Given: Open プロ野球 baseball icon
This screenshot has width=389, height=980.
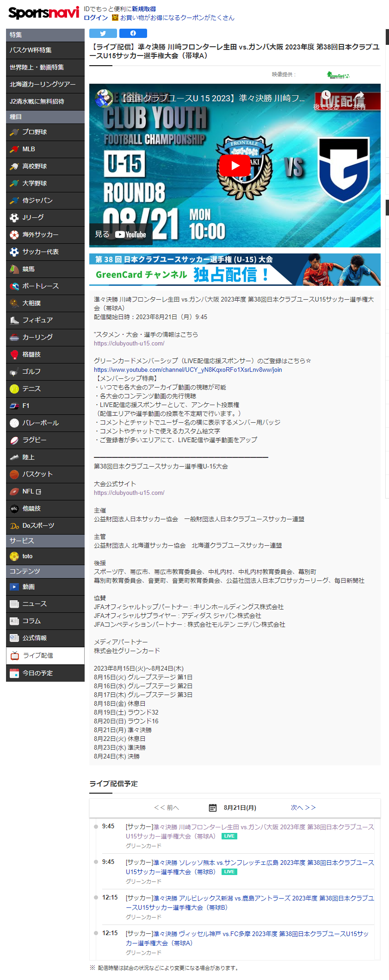Looking at the screenshot, I should [14, 132].
